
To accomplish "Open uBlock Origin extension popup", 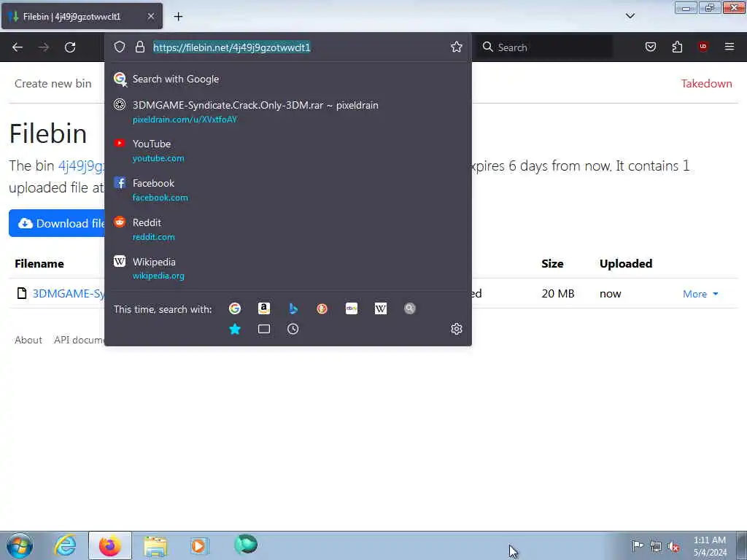I will [x=703, y=46].
